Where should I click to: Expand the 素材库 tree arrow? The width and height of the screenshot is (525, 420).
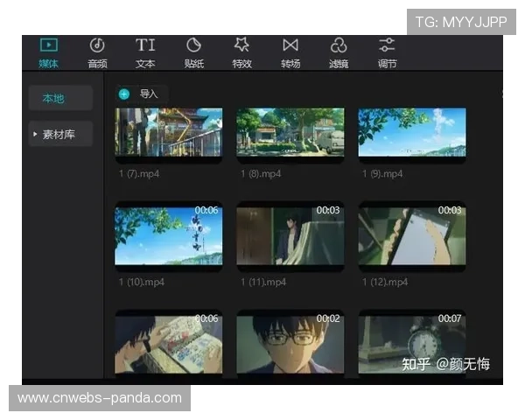pyautogui.click(x=36, y=134)
